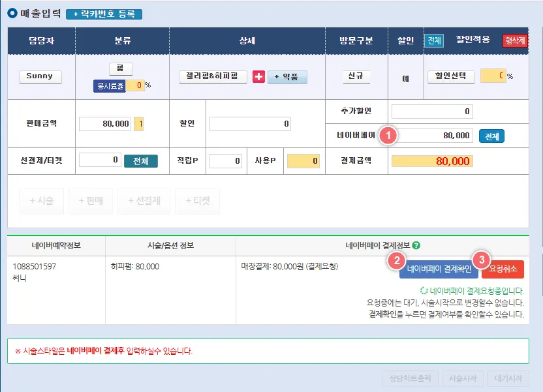This screenshot has width=543, height=392.
Task: Click the 적립P input field
Action: tap(226, 161)
